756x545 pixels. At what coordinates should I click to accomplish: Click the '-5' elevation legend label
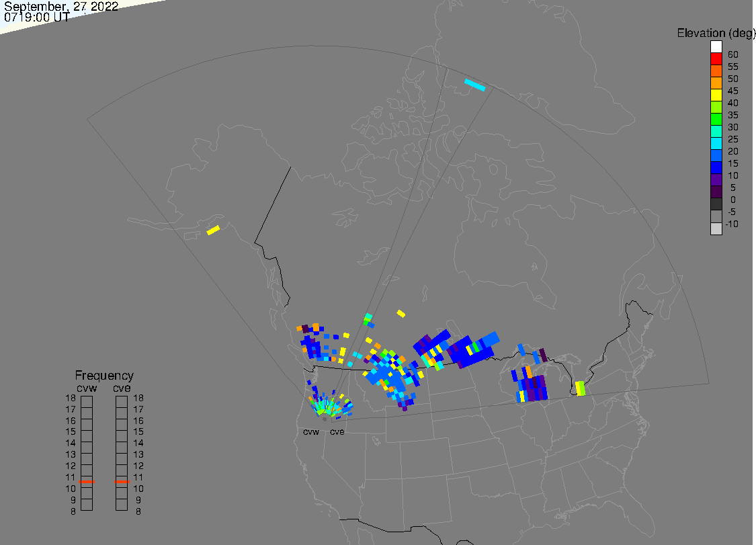(x=732, y=212)
